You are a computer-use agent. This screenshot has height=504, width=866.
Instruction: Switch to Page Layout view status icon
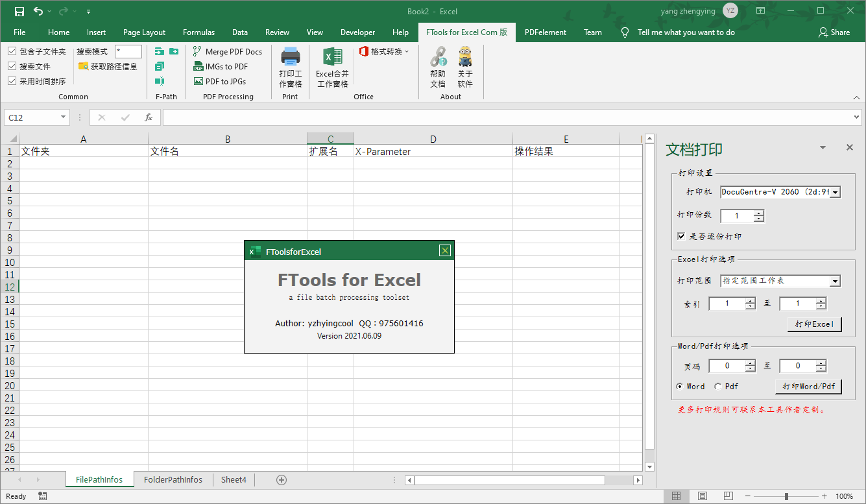click(x=703, y=496)
